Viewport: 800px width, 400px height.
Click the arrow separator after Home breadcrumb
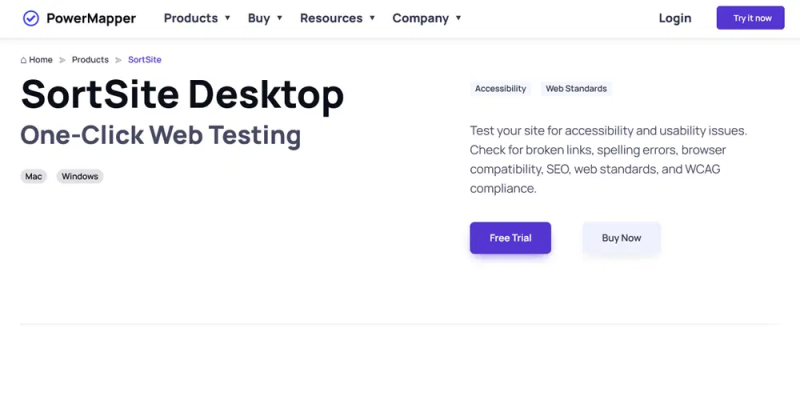pos(62,60)
